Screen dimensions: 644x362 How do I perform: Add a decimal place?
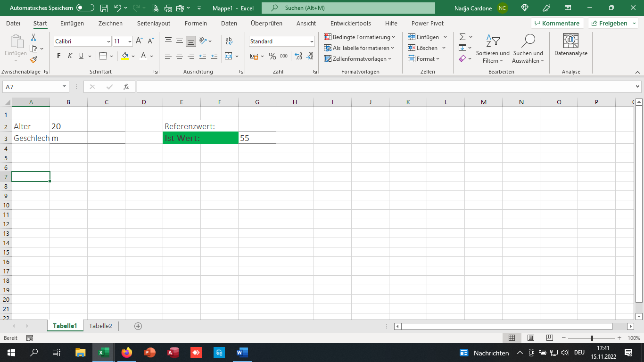(298, 56)
